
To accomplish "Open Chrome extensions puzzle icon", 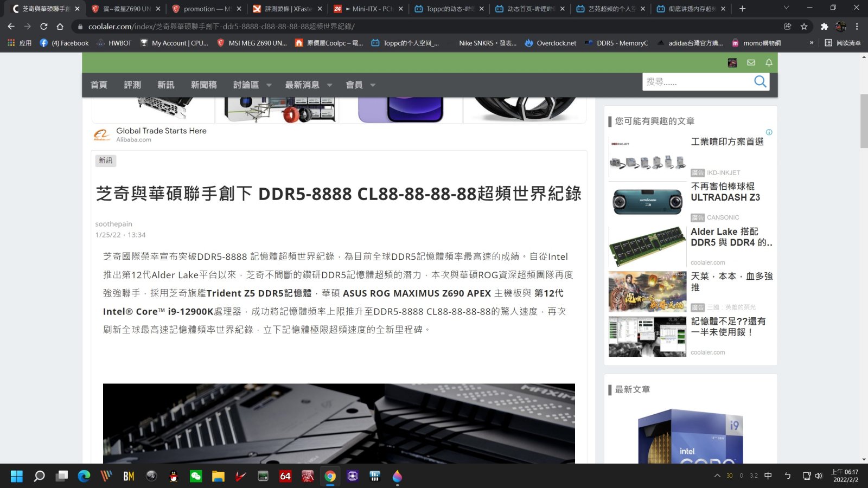I will (x=825, y=26).
